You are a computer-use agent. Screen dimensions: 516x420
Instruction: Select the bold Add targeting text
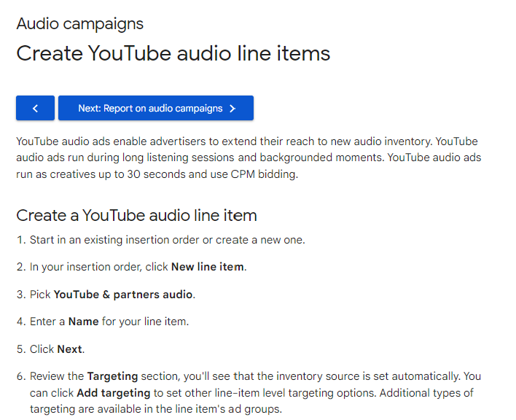coord(114,393)
